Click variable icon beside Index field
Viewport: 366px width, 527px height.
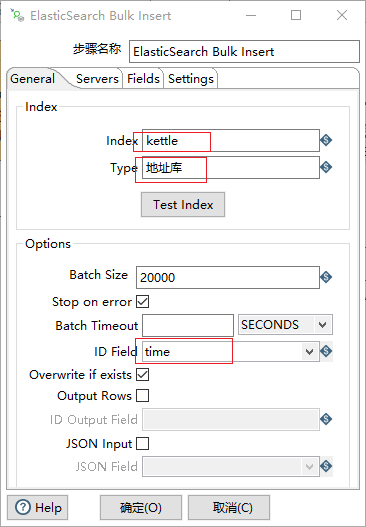[326, 140]
